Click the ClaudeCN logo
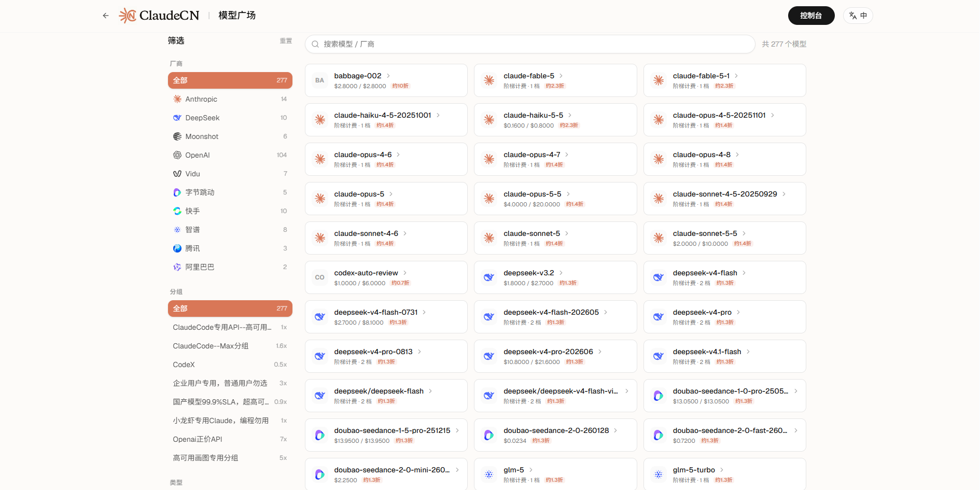 tap(159, 16)
